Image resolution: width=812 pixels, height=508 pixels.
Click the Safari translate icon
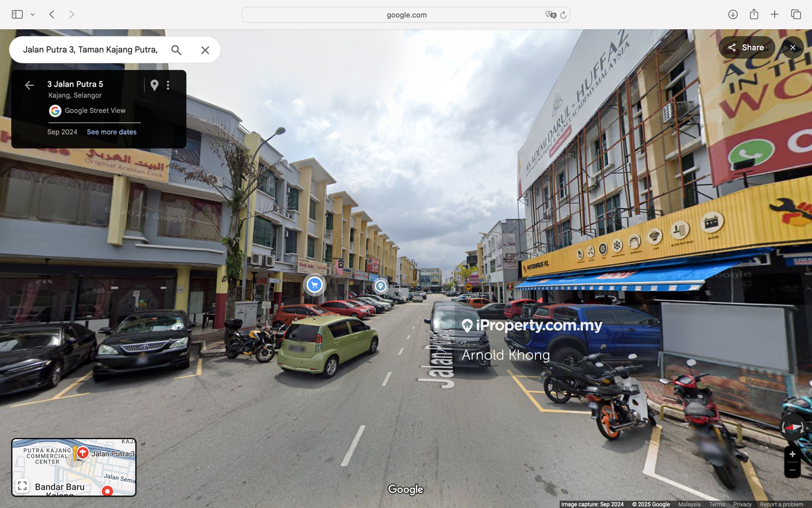pos(550,15)
